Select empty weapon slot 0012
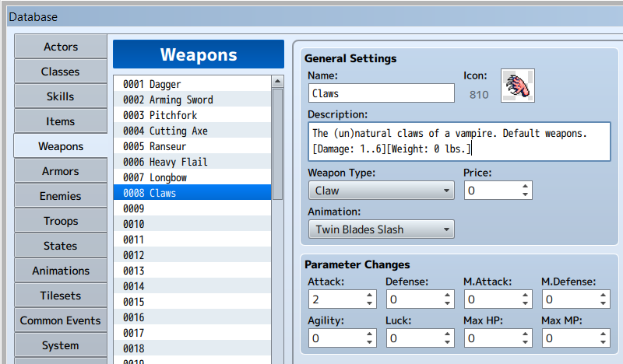Viewport: 623px width, 364px height. pyautogui.click(x=192, y=255)
